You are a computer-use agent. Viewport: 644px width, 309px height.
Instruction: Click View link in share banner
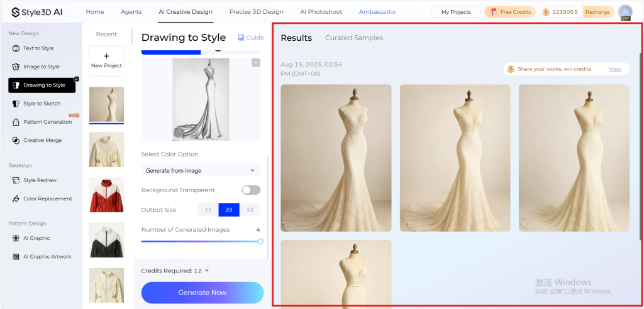coord(615,69)
